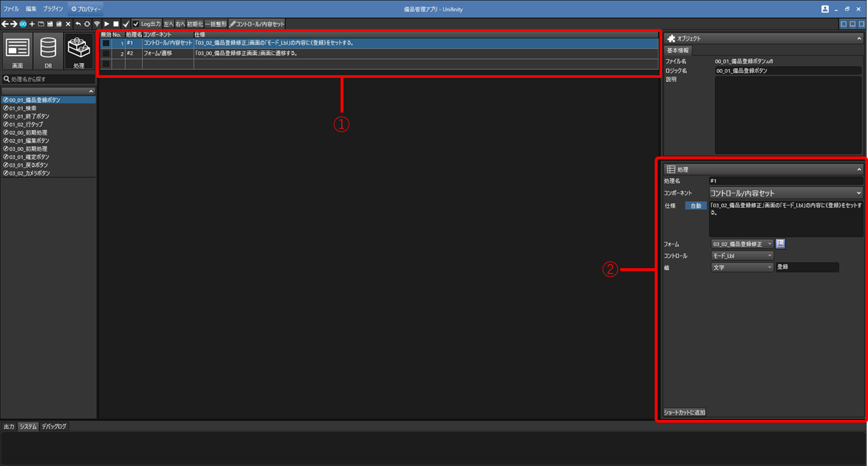Click the undo arrow toolbar icon
The height and width of the screenshot is (466, 868).
(x=78, y=24)
